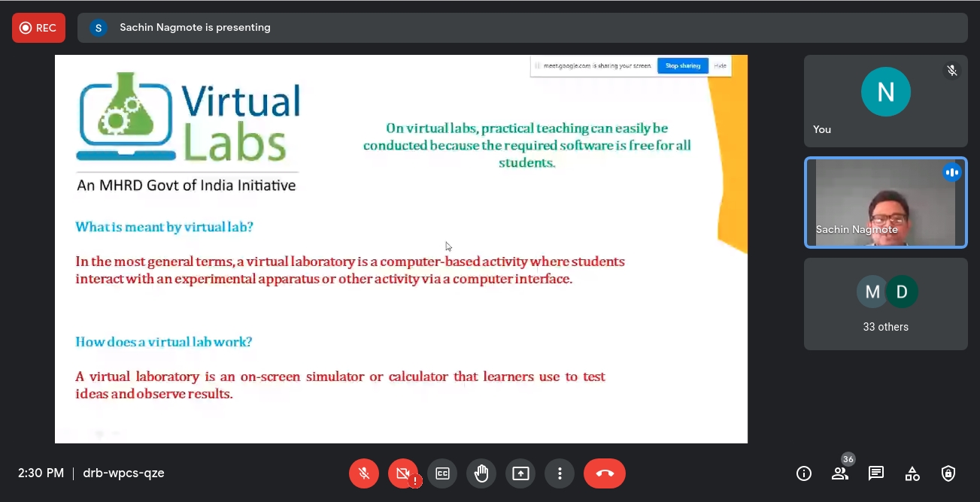Image resolution: width=980 pixels, height=502 pixels.
Task: Click Hide in the screen sharing notice
Action: [x=720, y=66]
